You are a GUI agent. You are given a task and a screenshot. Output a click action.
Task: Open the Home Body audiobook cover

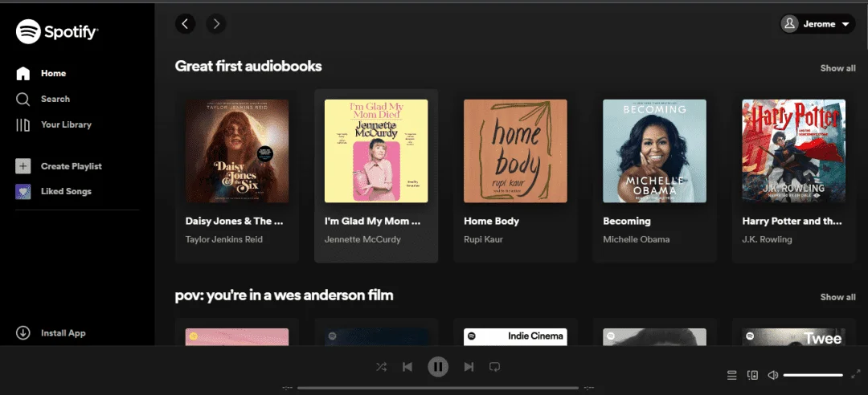[x=515, y=151]
